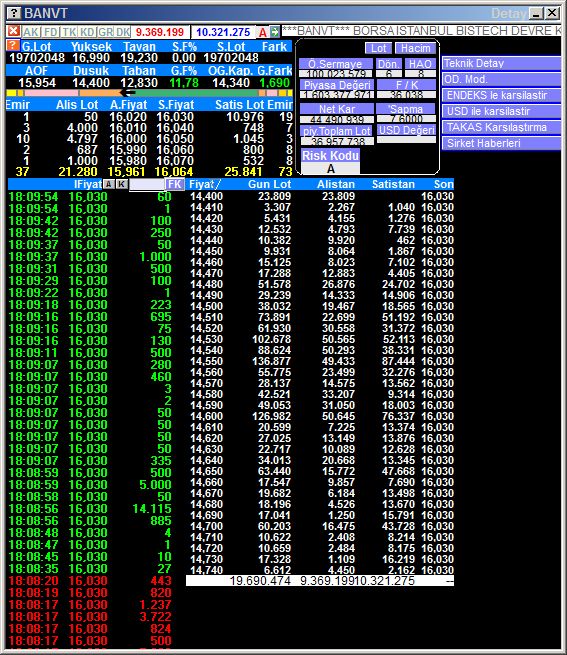
Task: Click the scrolling BANVT BORSA ISTANBUL news ticker
Action: 421,31
